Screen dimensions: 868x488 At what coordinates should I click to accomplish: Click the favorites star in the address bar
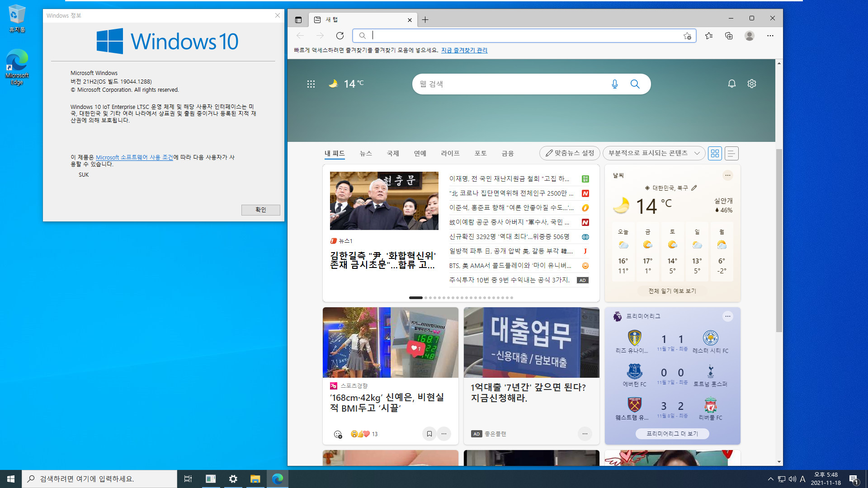click(x=688, y=36)
